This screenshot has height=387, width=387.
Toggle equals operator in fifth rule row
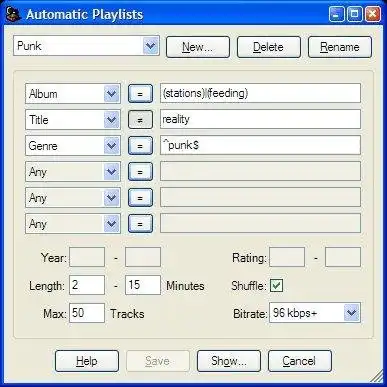tap(140, 198)
